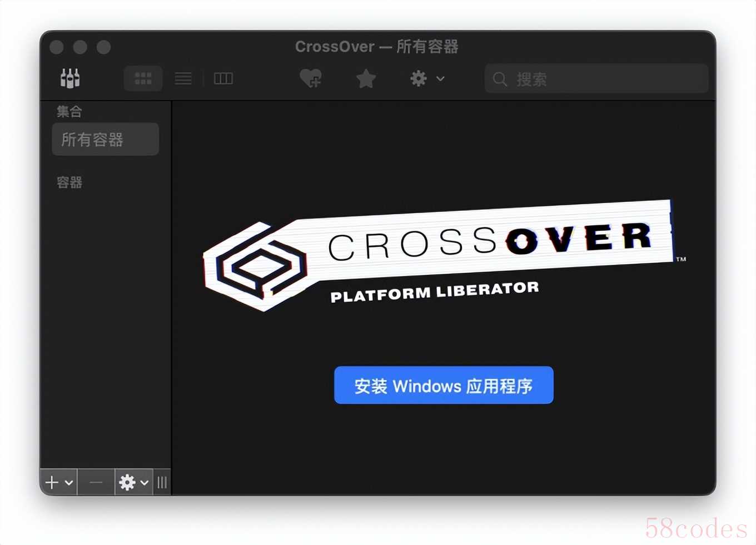Click the 容器 section header
Viewport: 756px width, 545px height.
pos(69,182)
